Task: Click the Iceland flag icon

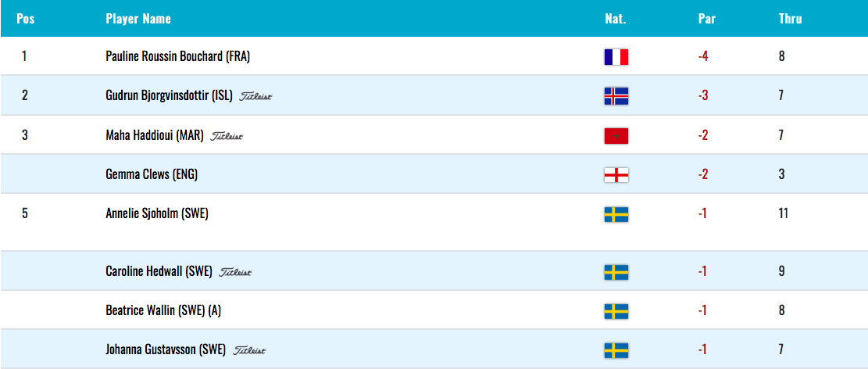Action: [x=616, y=96]
